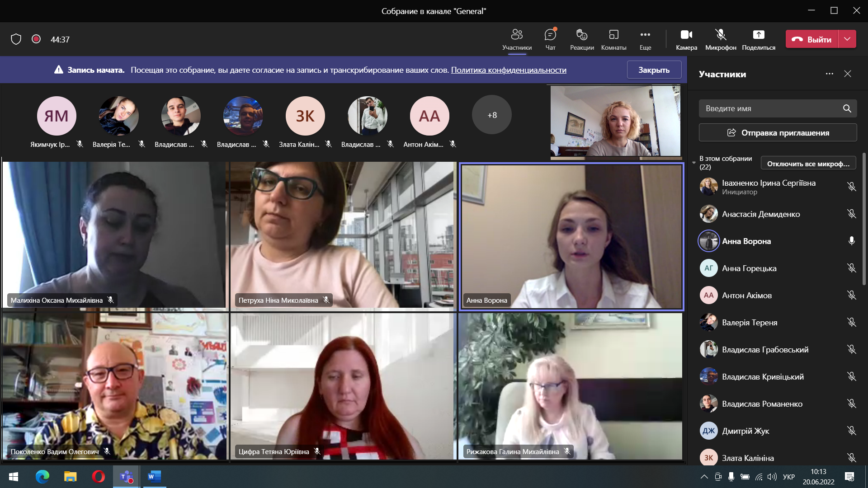
Task: Close the recording notice with Закрыть
Action: pyautogui.click(x=654, y=70)
